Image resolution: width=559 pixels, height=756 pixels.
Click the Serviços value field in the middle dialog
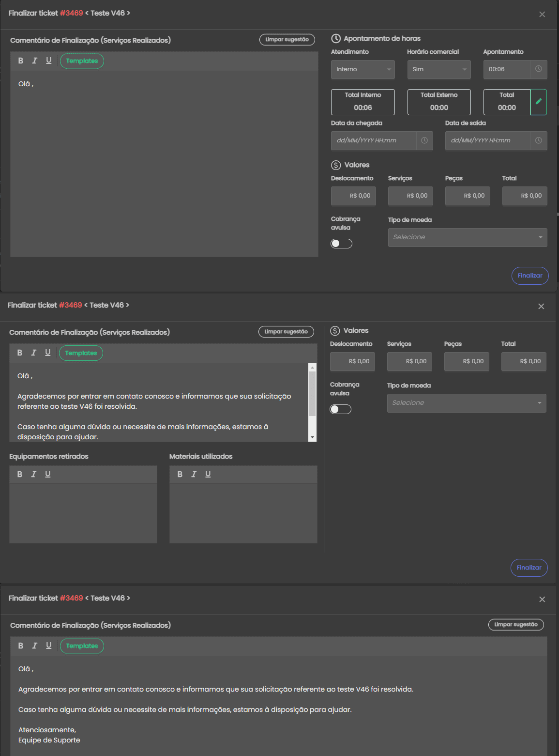(409, 361)
